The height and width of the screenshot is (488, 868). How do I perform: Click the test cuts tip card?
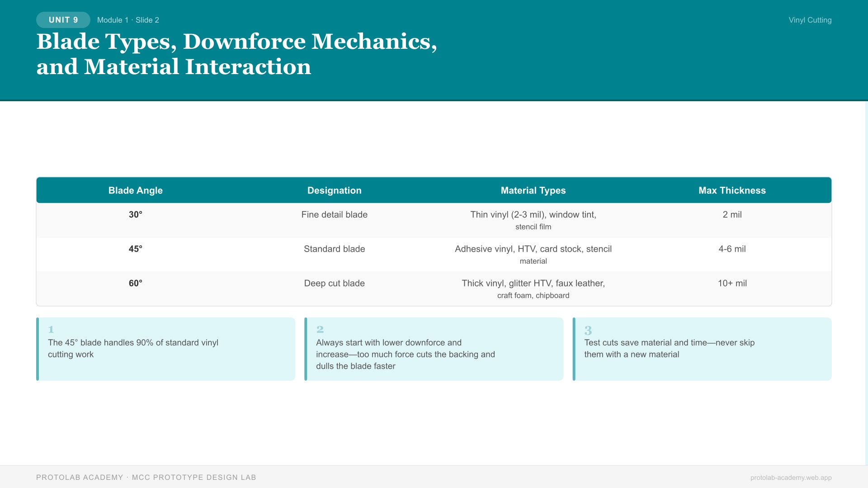pyautogui.click(x=702, y=349)
